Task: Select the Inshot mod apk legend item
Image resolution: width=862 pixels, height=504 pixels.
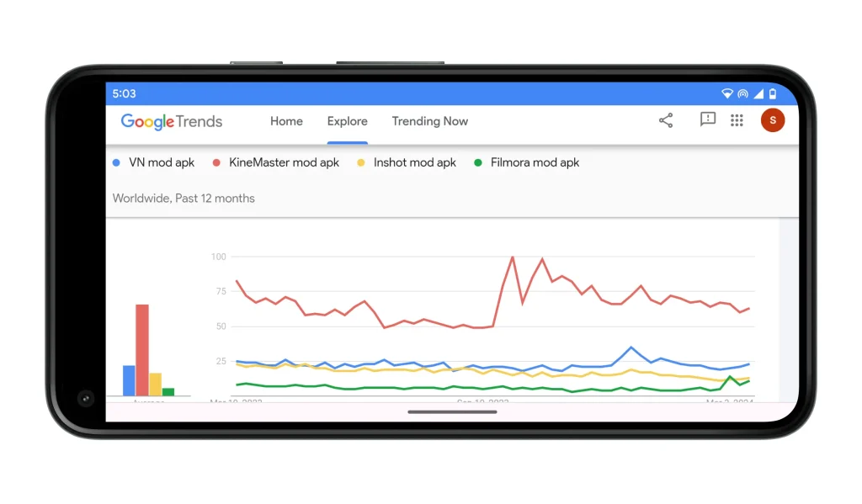Action: 414,162
